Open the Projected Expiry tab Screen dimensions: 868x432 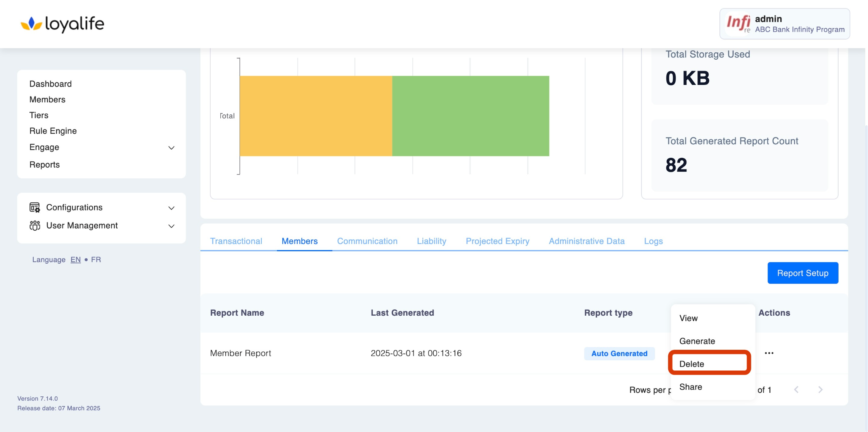pos(497,241)
